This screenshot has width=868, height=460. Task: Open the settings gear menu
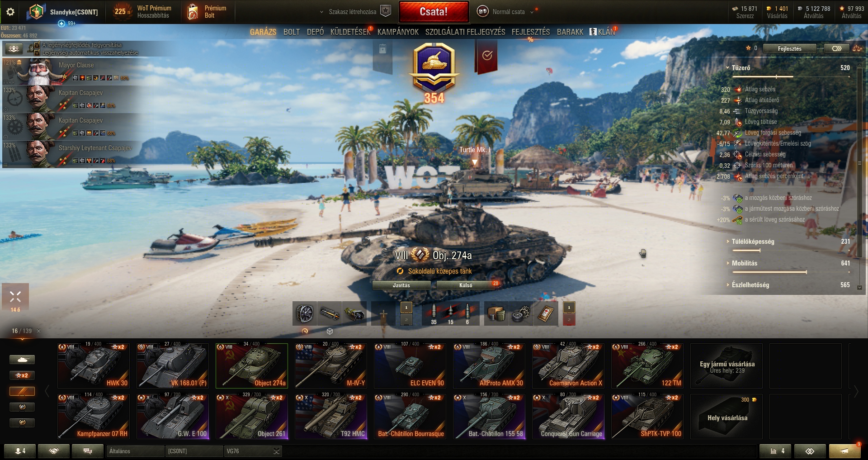tap(10, 12)
